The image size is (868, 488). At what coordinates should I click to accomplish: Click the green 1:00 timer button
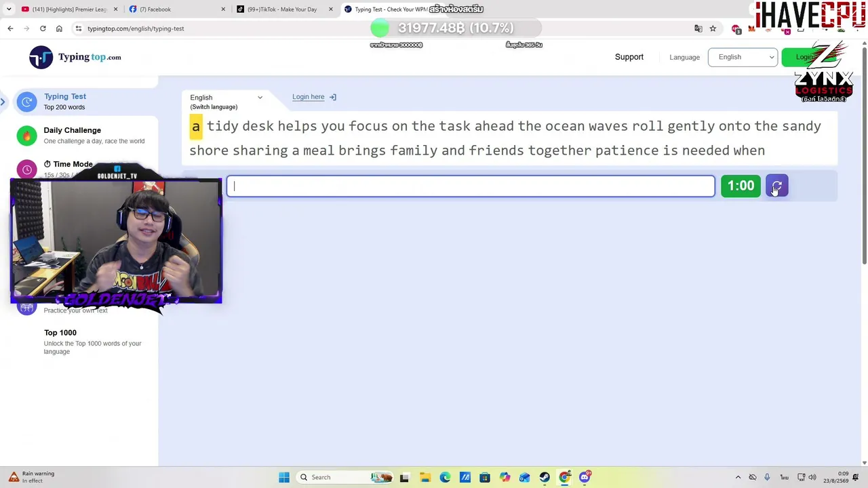(741, 186)
